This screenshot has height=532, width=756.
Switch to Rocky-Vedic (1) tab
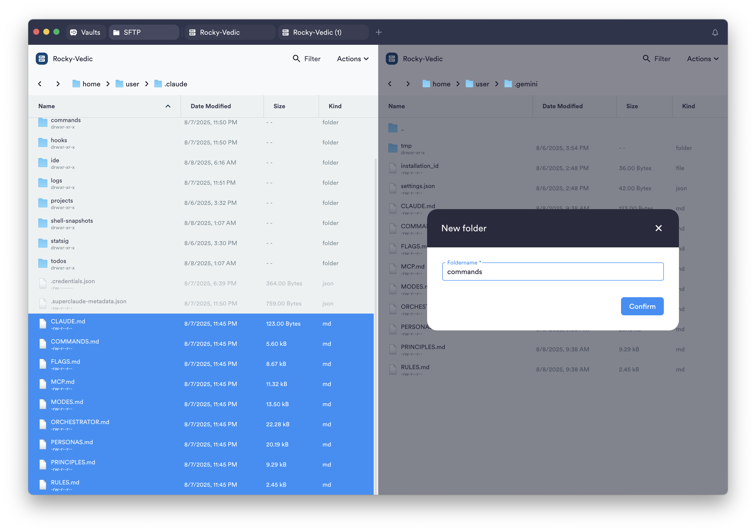(x=317, y=32)
